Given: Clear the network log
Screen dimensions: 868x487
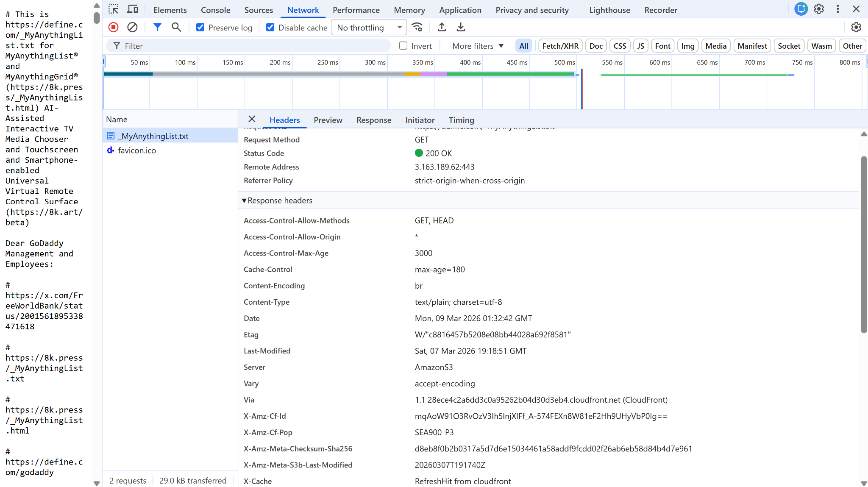Looking at the screenshot, I should tap(132, 28).
